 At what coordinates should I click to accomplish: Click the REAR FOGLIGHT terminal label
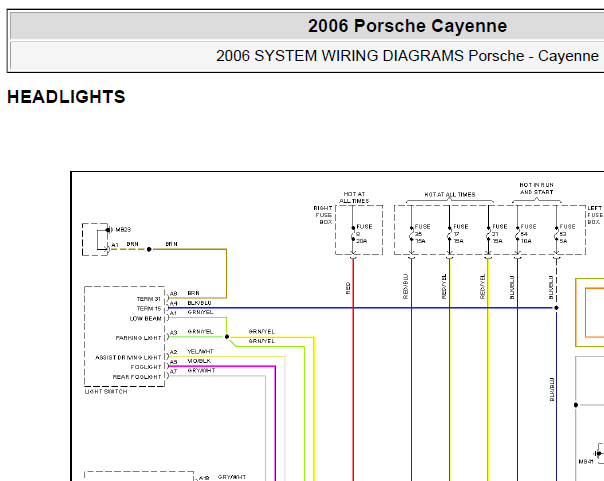click(x=137, y=377)
